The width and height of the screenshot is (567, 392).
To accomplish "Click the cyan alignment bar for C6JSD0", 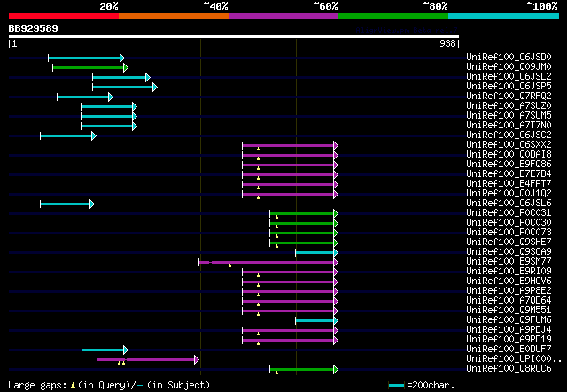I will 87,58.
